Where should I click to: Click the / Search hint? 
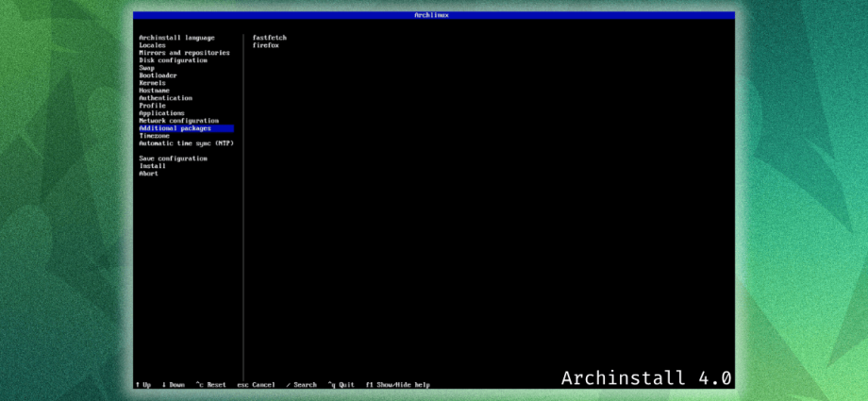[x=301, y=384]
